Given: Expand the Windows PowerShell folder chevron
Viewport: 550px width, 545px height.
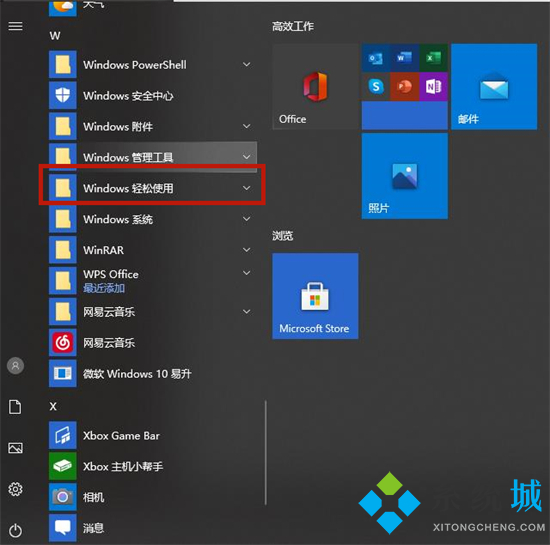Looking at the screenshot, I should click(247, 65).
